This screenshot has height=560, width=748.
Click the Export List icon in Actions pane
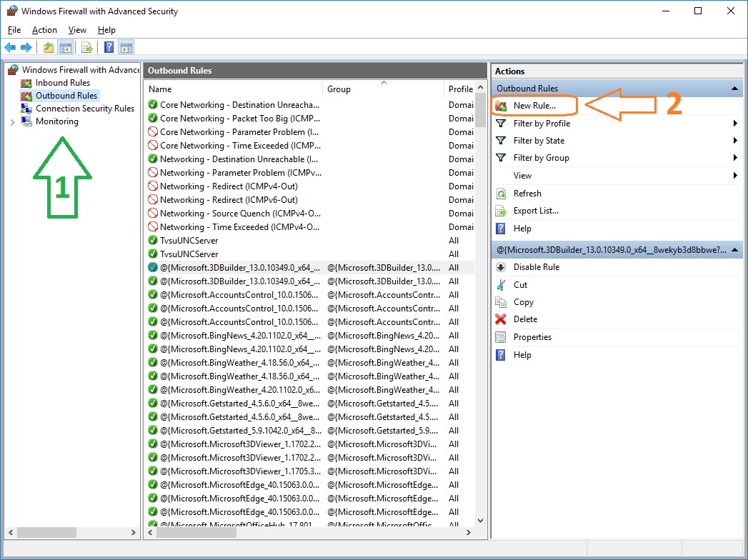[x=501, y=211]
